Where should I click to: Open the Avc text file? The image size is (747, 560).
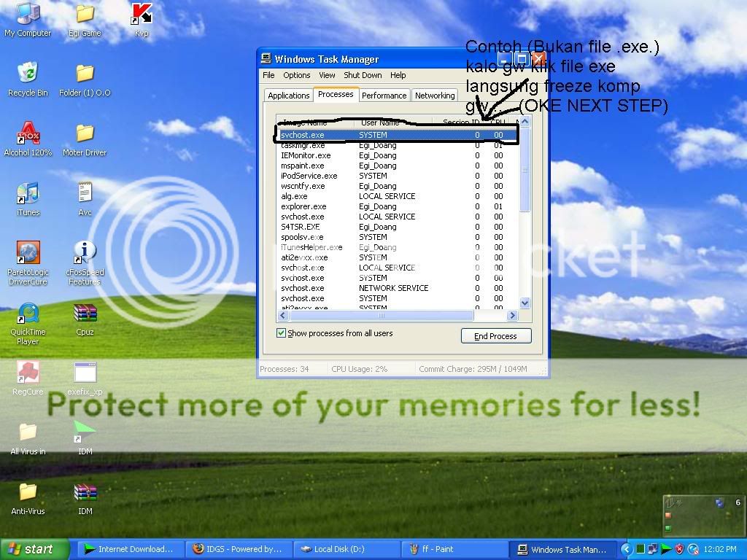(85, 198)
